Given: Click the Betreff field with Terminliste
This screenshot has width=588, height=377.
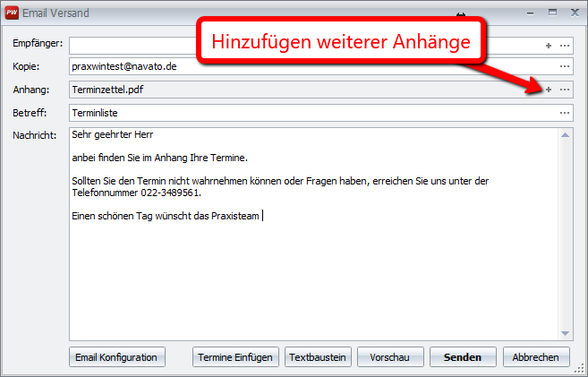Looking at the screenshot, I should click(304, 113).
